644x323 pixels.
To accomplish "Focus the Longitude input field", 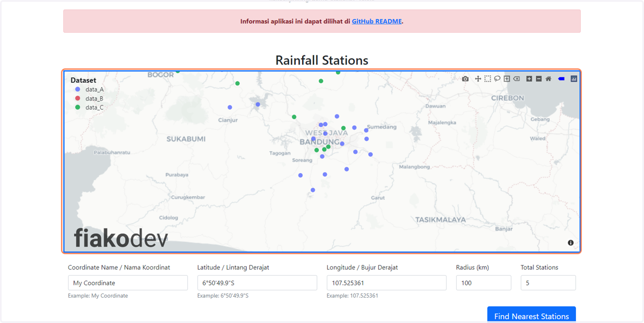I will 386,283.
